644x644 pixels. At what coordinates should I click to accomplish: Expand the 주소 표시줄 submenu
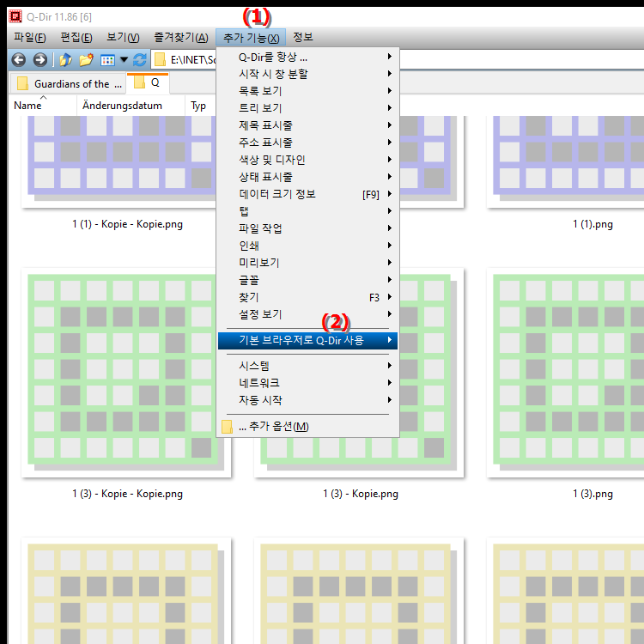[307, 143]
